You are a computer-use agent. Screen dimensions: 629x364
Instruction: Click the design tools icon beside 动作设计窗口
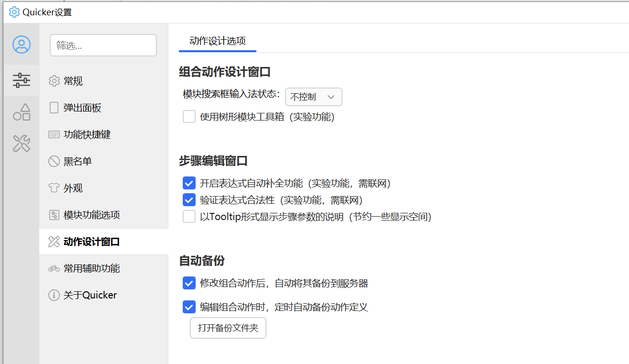click(54, 242)
